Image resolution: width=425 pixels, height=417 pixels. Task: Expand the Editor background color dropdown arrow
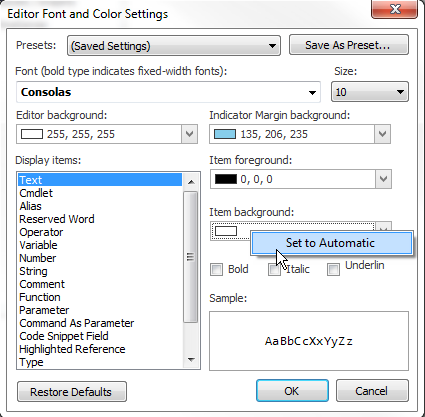pos(189,134)
